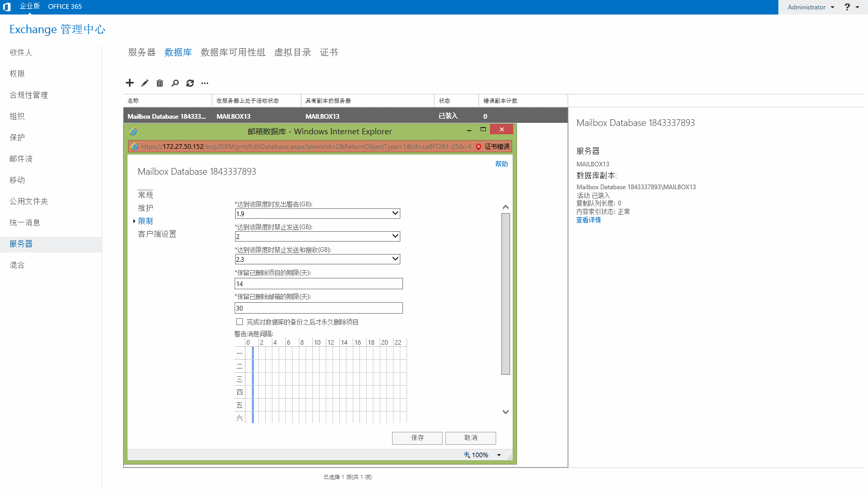Viewport: 868px width, 493px height.
Task: Refresh the database list
Action: (190, 83)
